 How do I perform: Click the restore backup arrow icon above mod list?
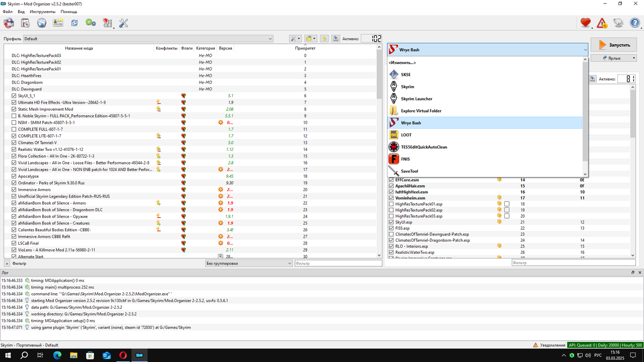324,39
